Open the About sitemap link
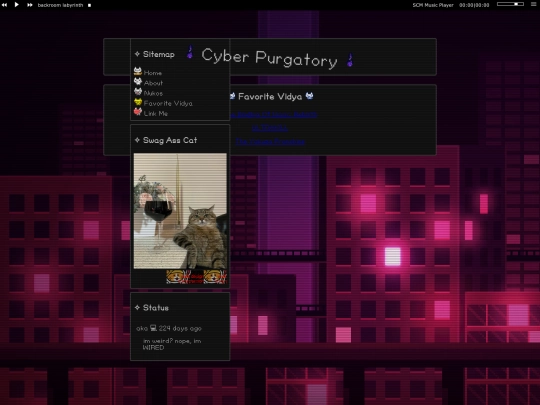540x405 pixels. pyautogui.click(x=153, y=83)
